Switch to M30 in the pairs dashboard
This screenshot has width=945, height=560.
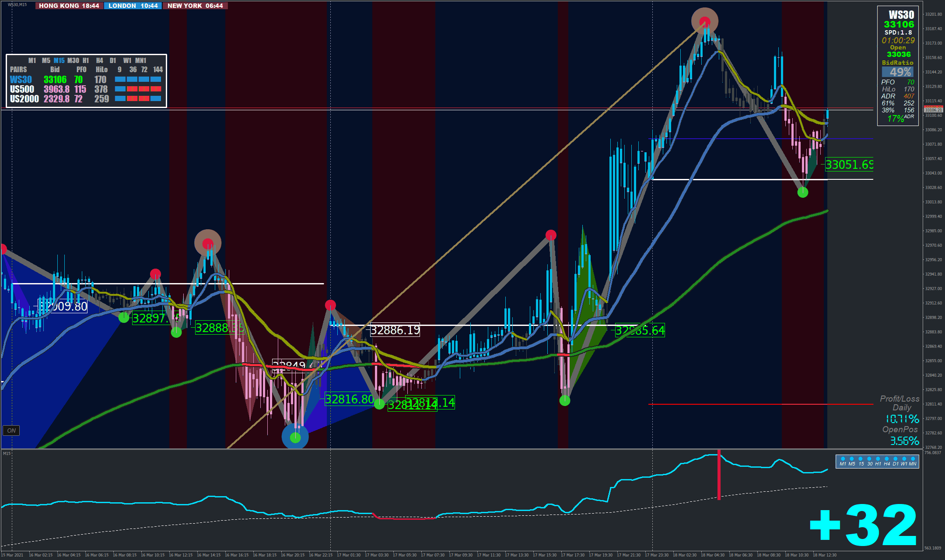pyautogui.click(x=73, y=60)
